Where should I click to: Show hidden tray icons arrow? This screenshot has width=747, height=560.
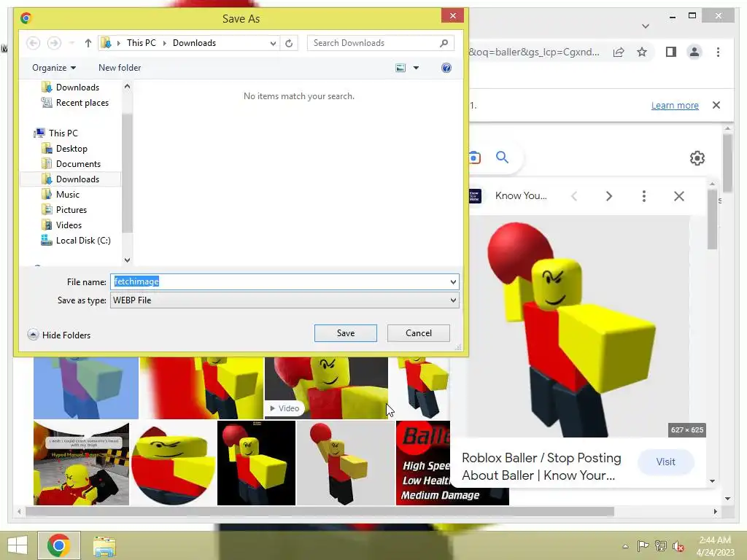625,545
